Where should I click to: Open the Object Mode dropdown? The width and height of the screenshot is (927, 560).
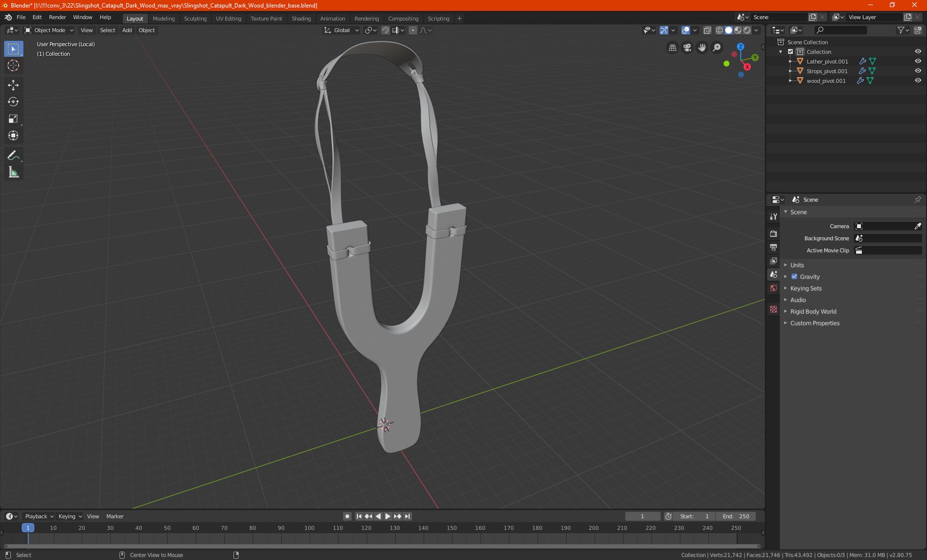[x=49, y=30]
